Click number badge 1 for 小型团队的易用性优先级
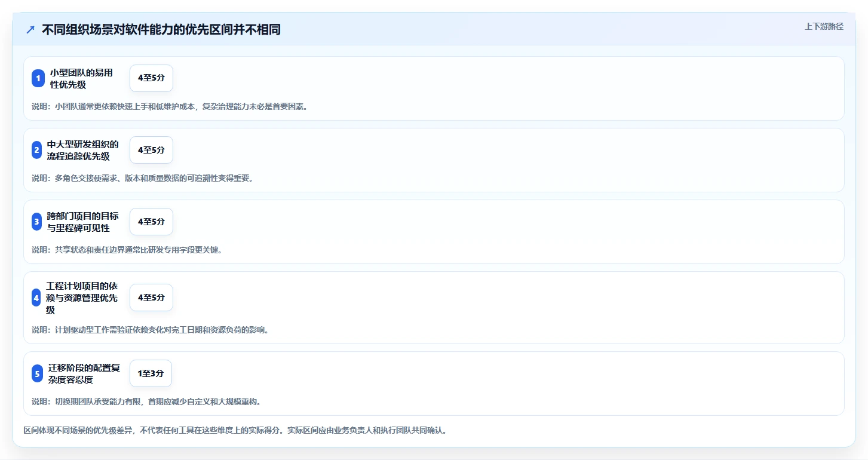 pos(38,78)
